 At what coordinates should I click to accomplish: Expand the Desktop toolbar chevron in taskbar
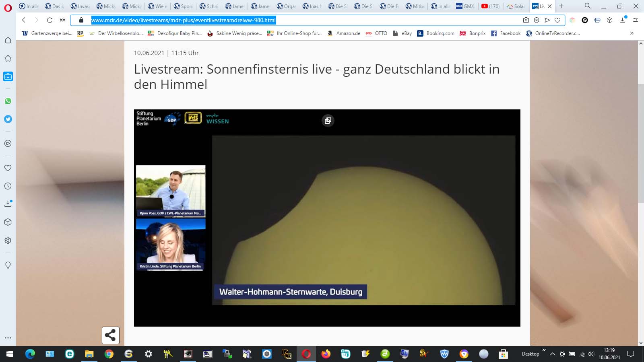[544, 350]
